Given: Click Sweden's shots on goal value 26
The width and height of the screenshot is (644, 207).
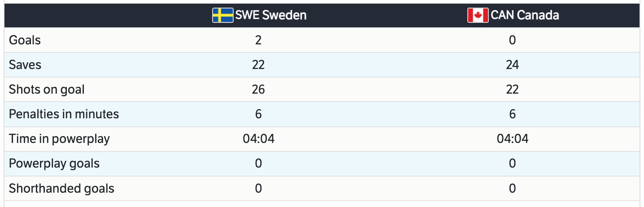Looking at the screenshot, I should pyautogui.click(x=258, y=90).
